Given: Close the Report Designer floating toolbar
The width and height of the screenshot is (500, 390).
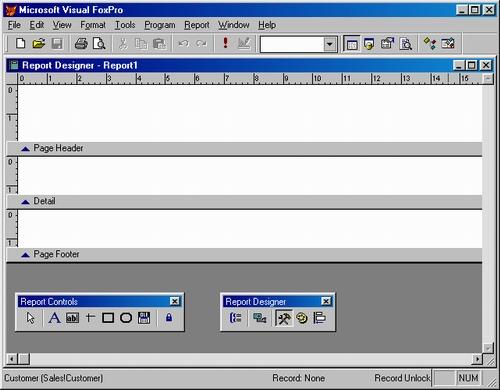Looking at the screenshot, I should pyautogui.click(x=326, y=301).
